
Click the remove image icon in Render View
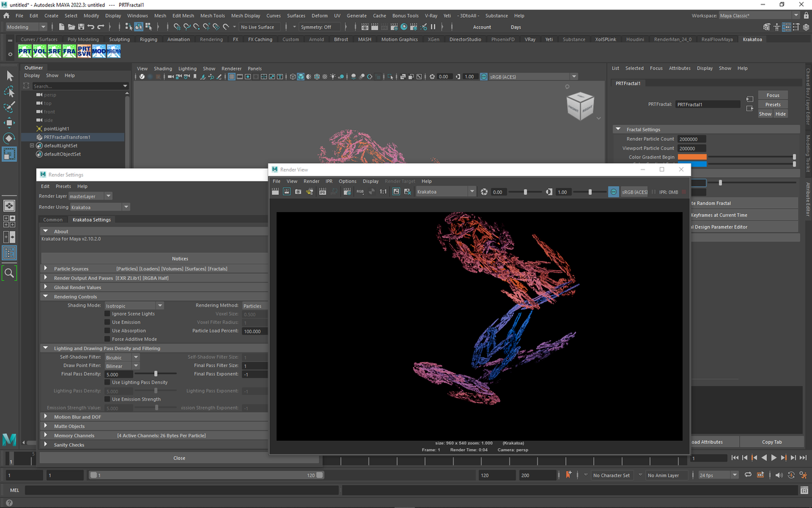(407, 191)
